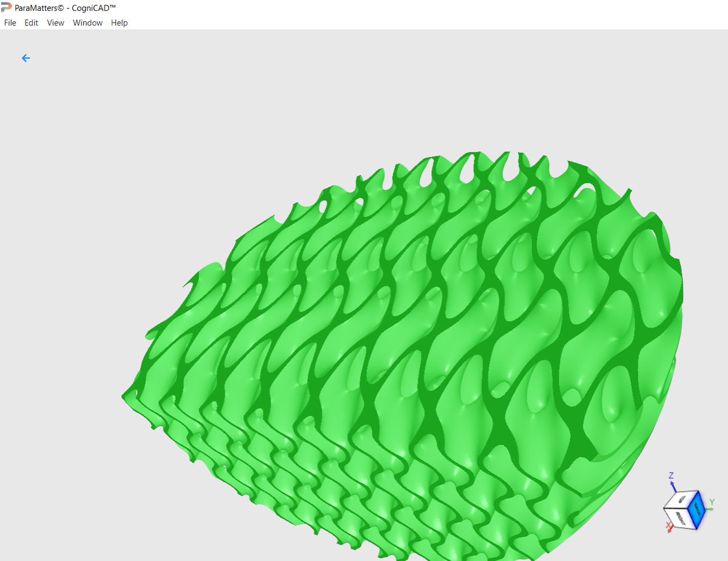Click the blue back arrow
The image size is (728, 561).
[25, 58]
